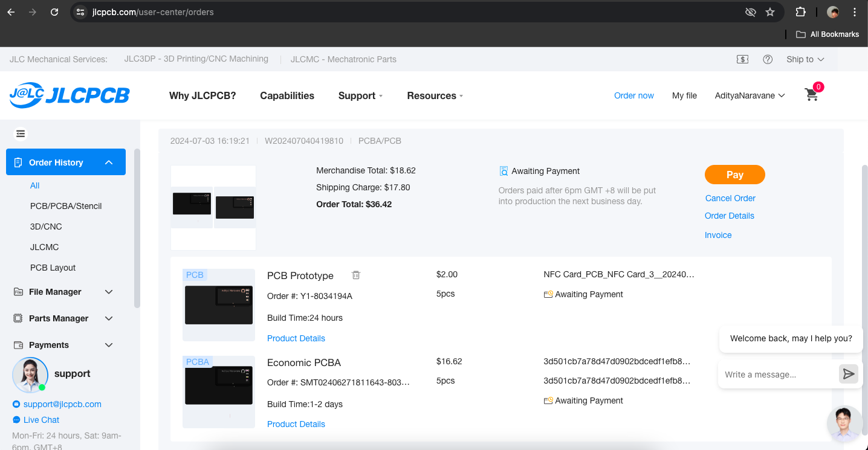The height and width of the screenshot is (450, 868).
Task: Click the browser address bar URL
Action: point(153,12)
